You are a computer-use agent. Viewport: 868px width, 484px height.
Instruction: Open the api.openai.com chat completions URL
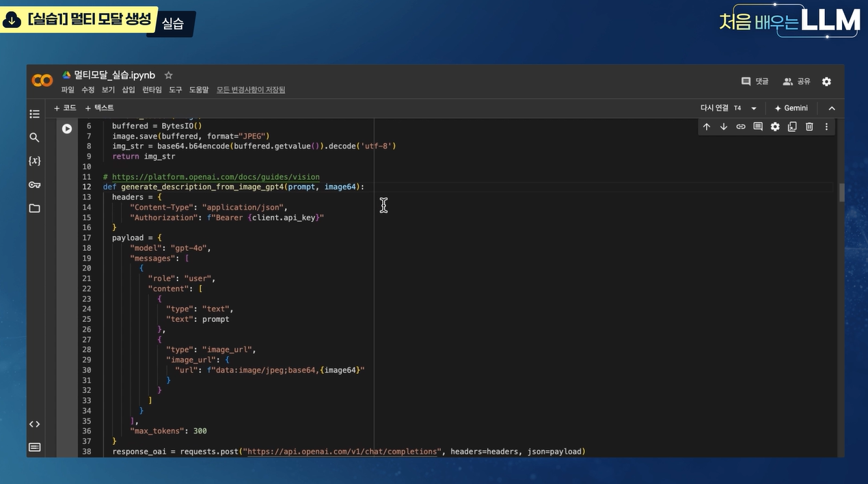click(341, 451)
